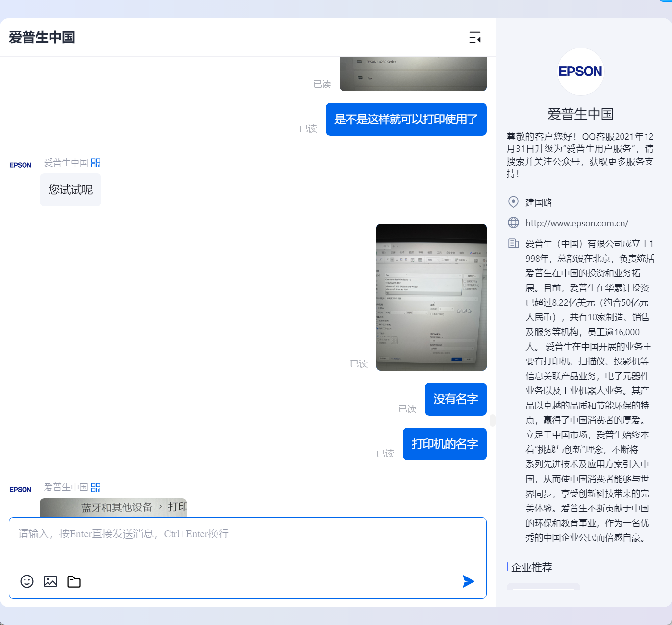Send the message with the arrow icon
Screen dimensions: 672x625
coord(469,581)
